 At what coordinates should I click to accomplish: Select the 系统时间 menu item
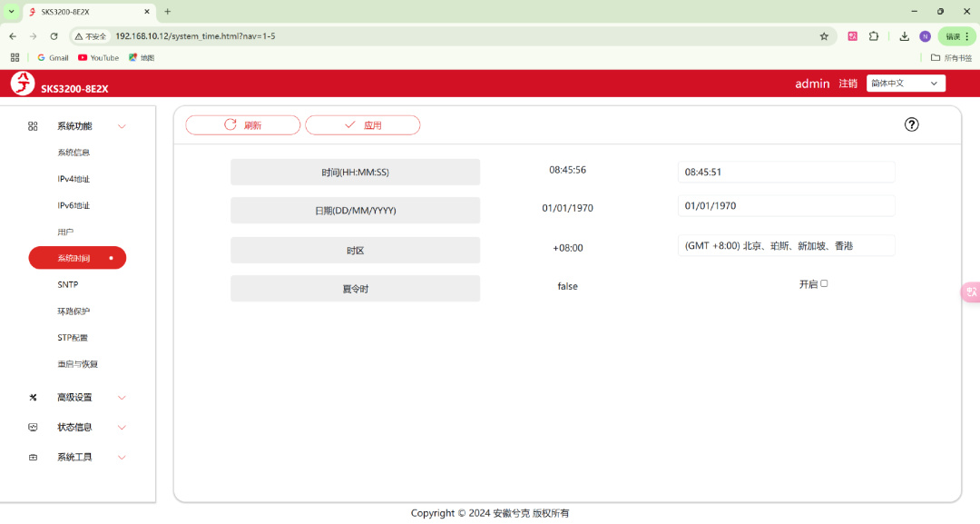coord(77,258)
